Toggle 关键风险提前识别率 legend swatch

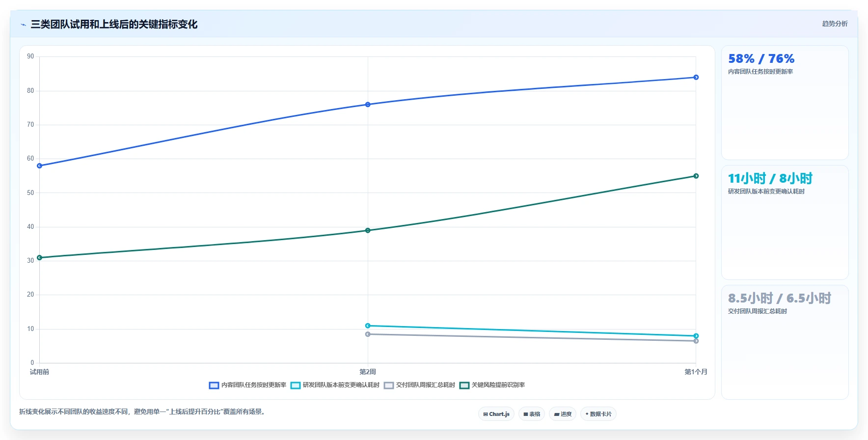click(464, 385)
